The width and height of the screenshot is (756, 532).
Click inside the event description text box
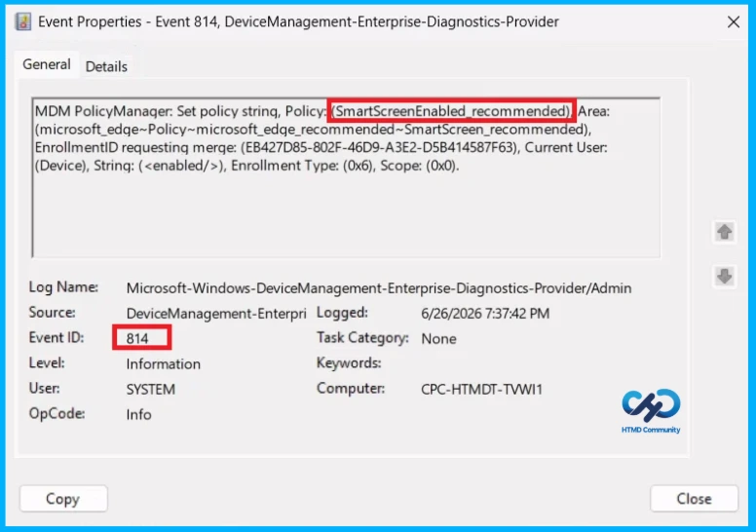coord(346,177)
